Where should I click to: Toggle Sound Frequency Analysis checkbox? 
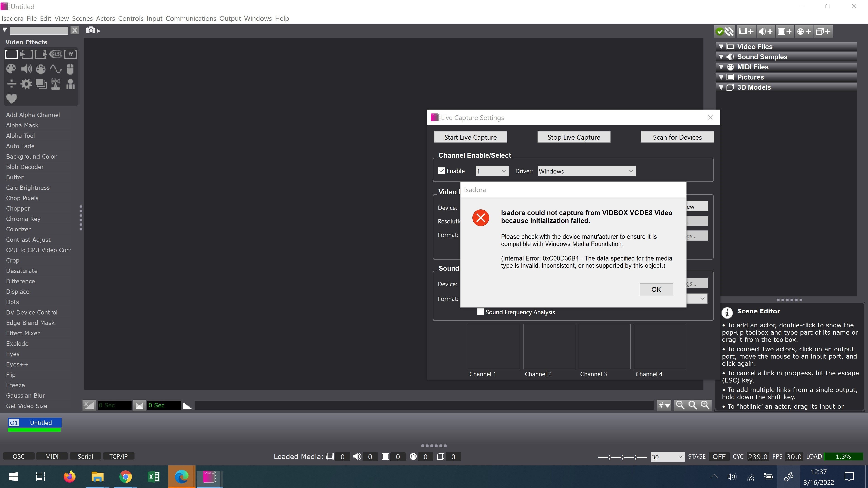pyautogui.click(x=481, y=312)
